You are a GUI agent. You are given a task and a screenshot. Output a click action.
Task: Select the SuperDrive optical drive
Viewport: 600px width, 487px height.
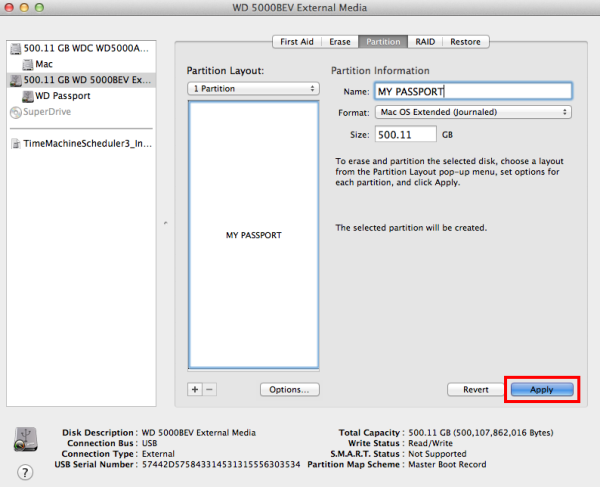50,112
